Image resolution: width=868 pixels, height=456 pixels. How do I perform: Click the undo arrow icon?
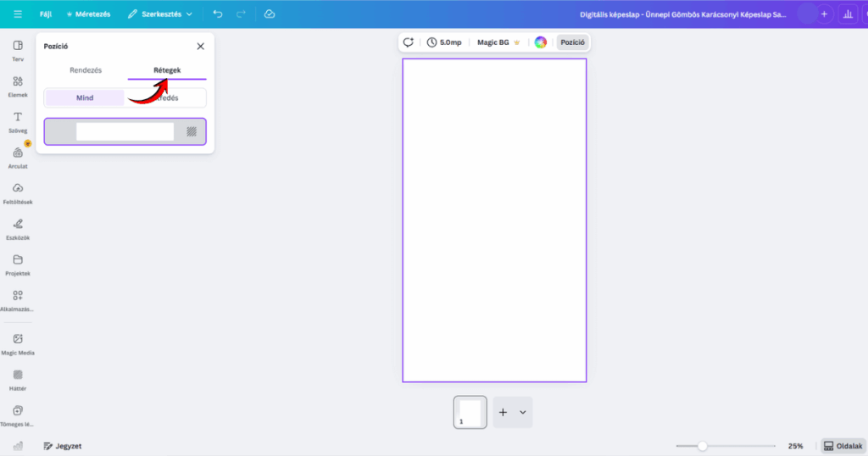pyautogui.click(x=219, y=14)
